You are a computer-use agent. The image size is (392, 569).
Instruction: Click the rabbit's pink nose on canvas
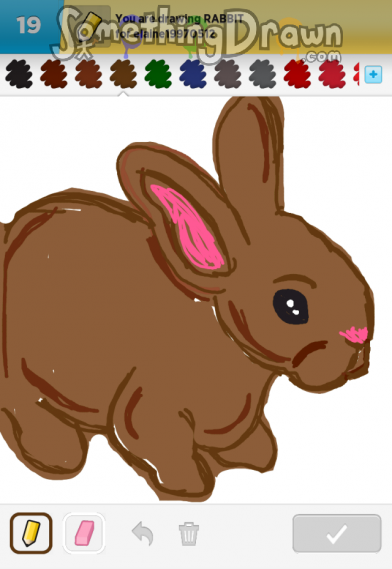[354, 335]
